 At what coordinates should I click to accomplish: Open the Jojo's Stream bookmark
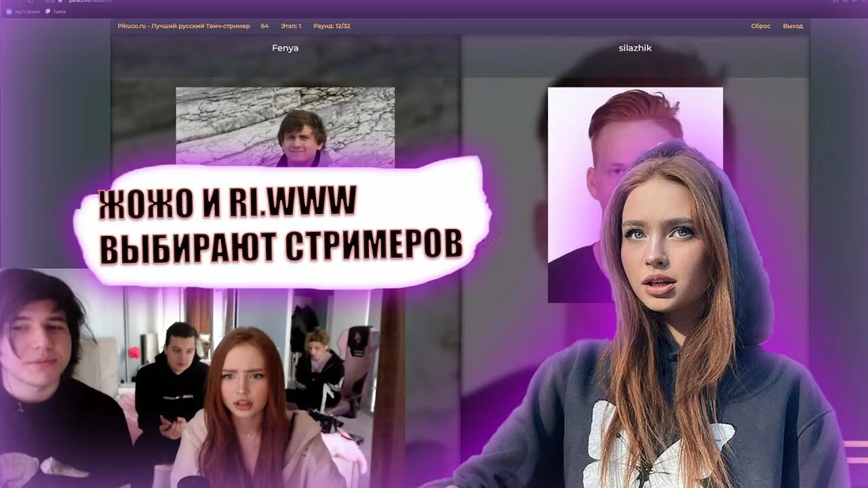tap(23, 12)
